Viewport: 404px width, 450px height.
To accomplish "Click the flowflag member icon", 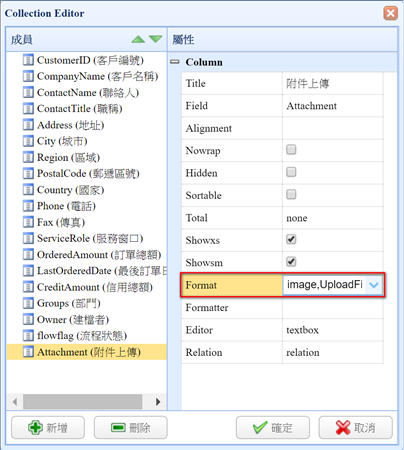I will coord(28,335).
